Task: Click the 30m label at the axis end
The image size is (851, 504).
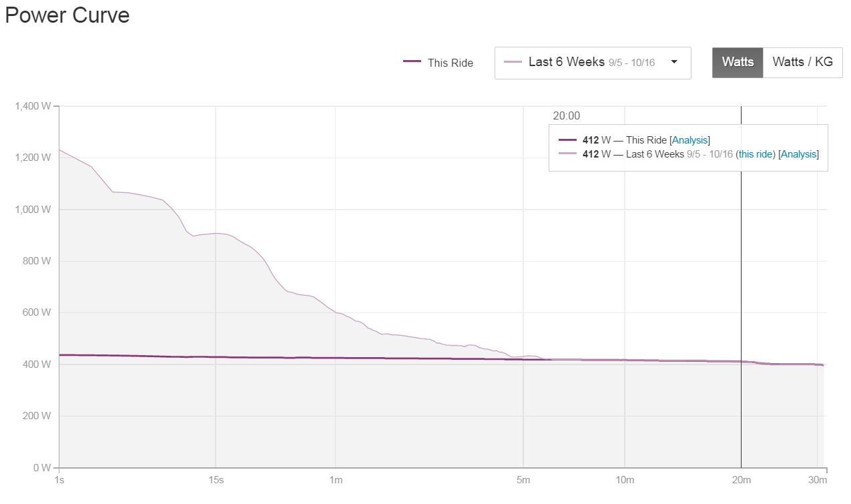Action: [x=818, y=481]
